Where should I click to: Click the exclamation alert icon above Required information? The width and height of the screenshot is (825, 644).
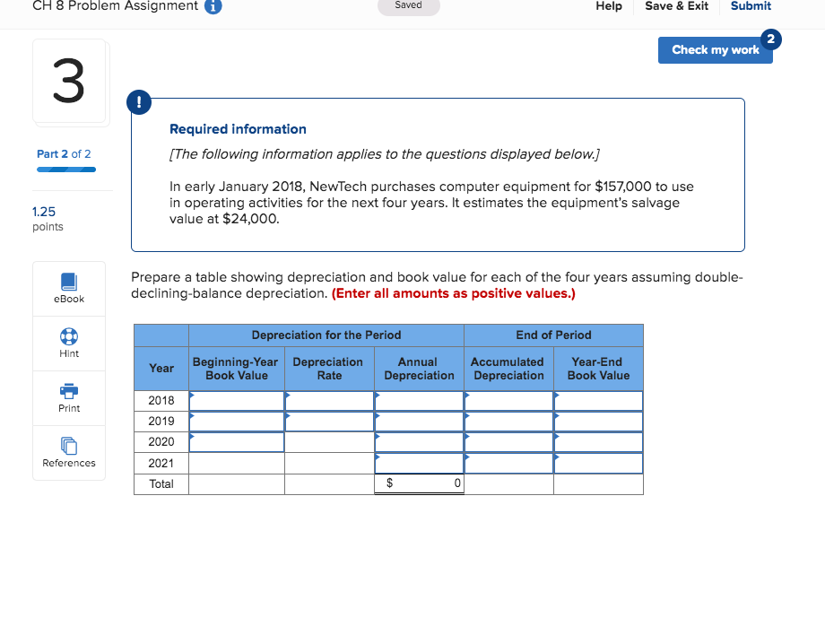139,101
